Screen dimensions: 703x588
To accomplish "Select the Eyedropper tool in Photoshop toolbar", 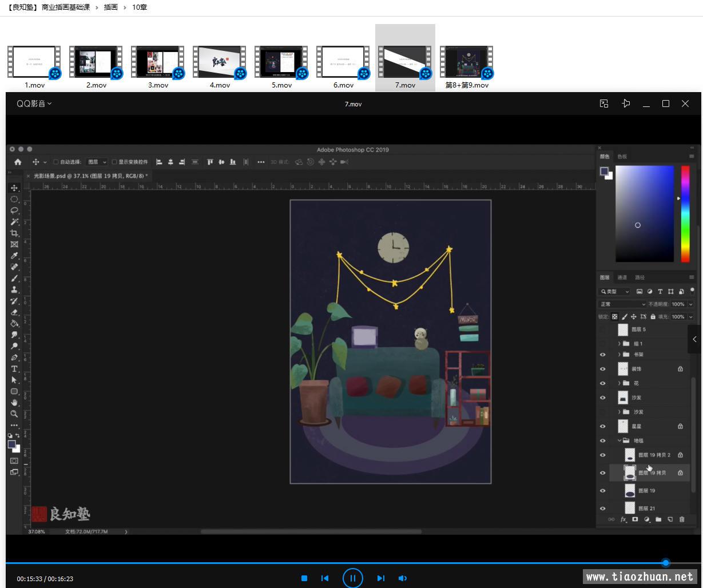I will click(14, 256).
